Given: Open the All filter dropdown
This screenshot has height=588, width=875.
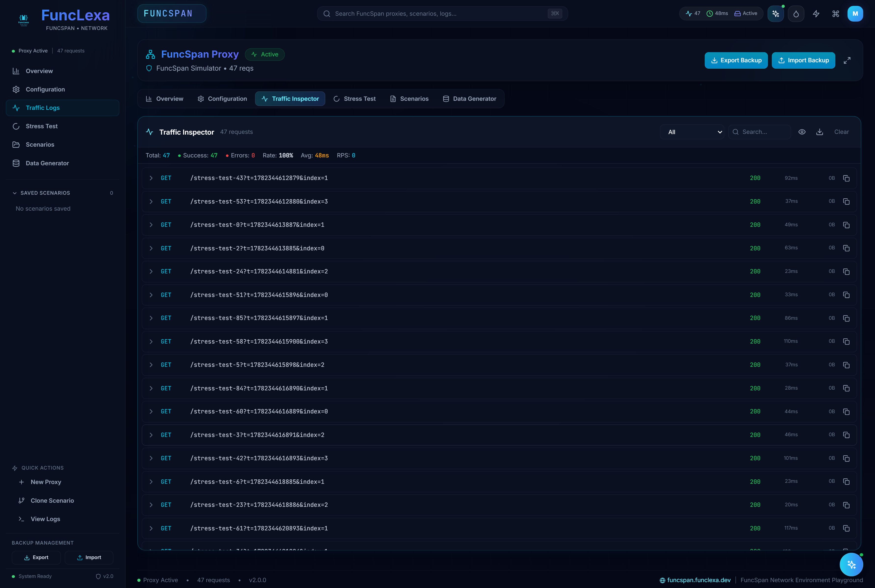Looking at the screenshot, I should pyautogui.click(x=692, y=132).
